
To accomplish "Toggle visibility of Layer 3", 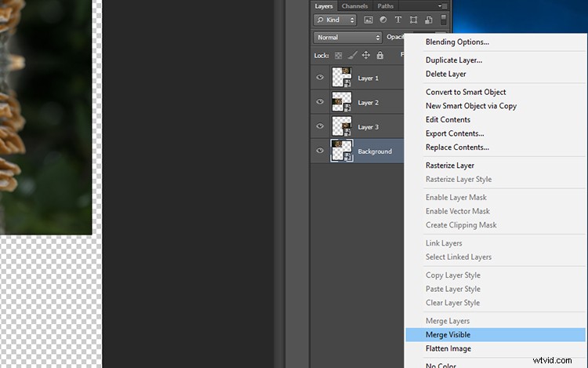I will coord(320,126).
